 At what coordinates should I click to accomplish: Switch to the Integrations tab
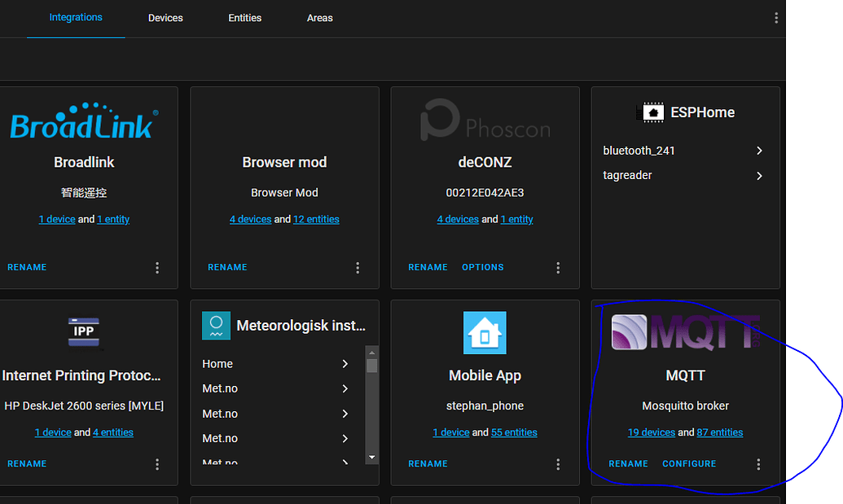76,17
